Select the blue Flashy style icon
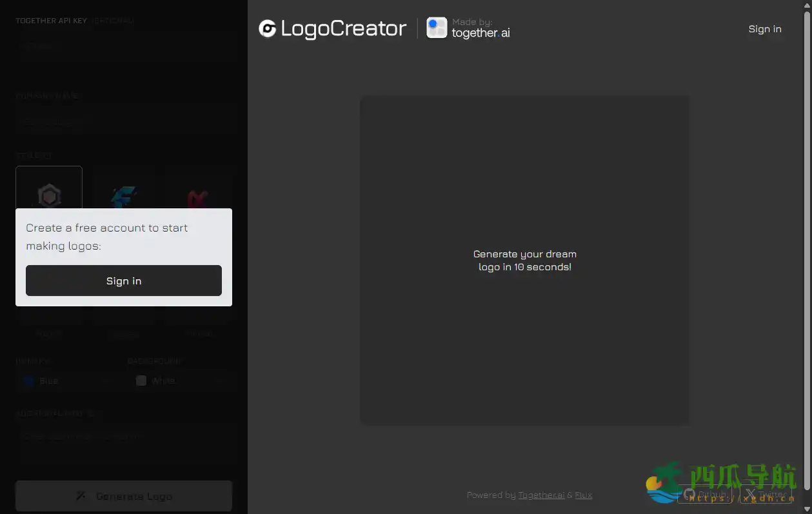The image size is (812, 514). (124, 197)
